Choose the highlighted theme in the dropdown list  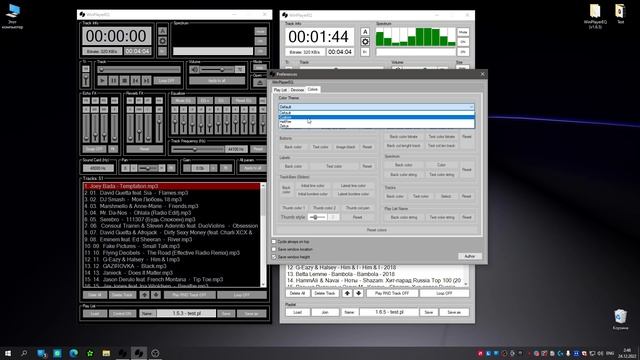[376, 117]
